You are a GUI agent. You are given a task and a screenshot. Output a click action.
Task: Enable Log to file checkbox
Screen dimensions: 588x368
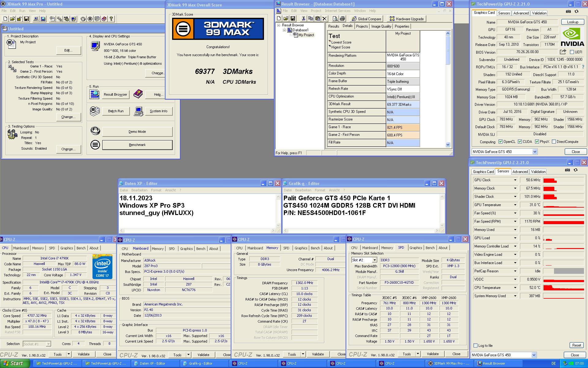(x=476, y=346)
